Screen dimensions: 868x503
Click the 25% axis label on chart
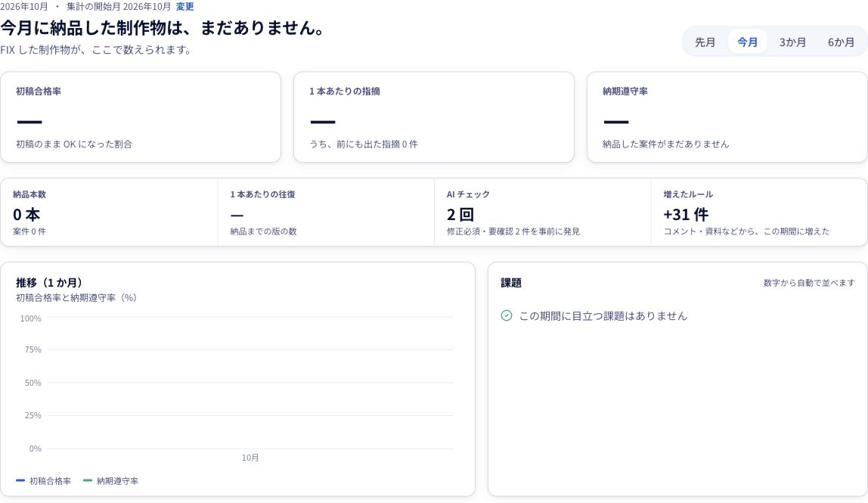click(33, 415)
